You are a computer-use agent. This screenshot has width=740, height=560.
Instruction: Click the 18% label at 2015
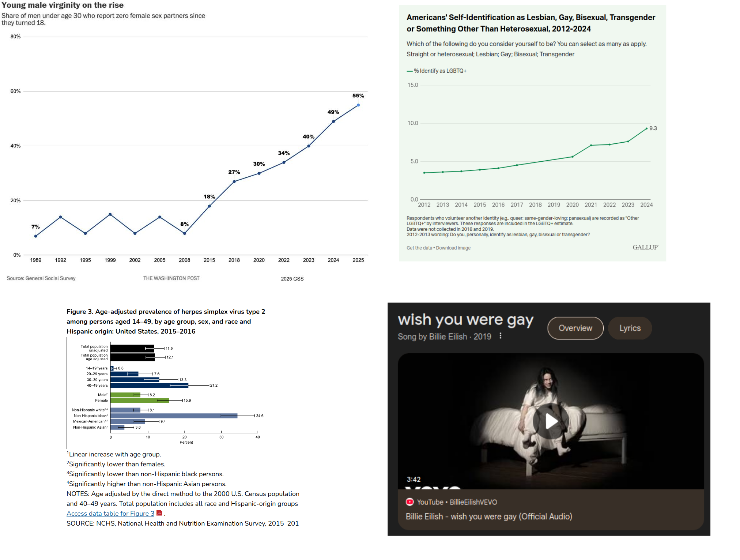209,197
